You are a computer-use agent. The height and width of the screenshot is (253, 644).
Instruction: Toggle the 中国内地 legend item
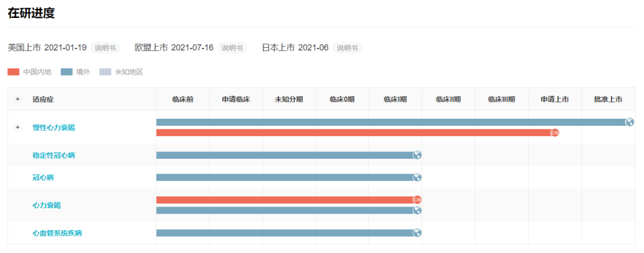30,72
